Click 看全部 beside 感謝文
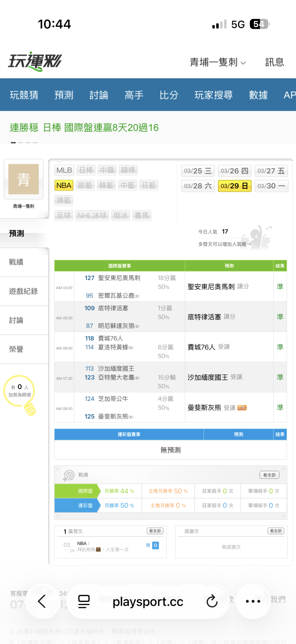 pyautogui.click(x=276, y=531)
